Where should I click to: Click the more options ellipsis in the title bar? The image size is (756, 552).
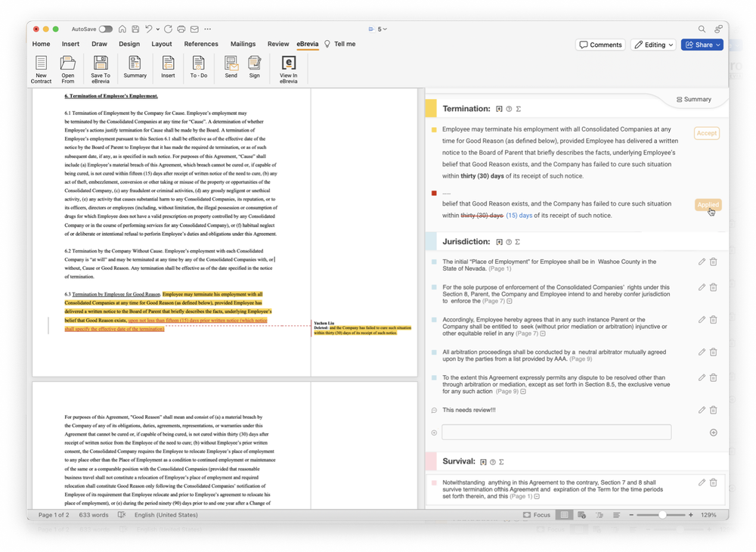click(207, 29)
